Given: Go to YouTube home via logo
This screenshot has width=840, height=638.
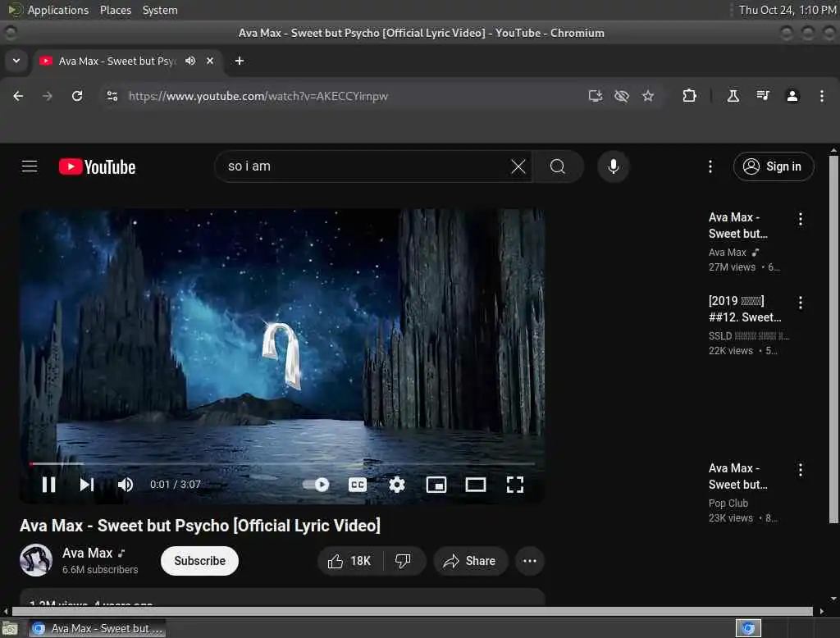Looking at the screenshot, I should [x=97, y=166].
